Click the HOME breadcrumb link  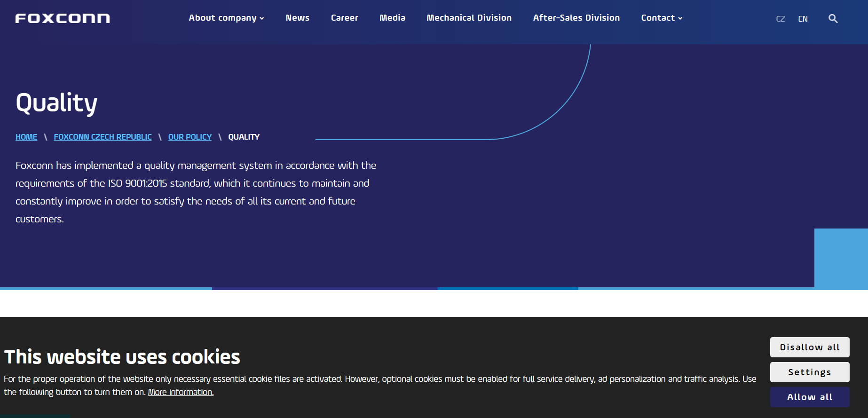26,137
